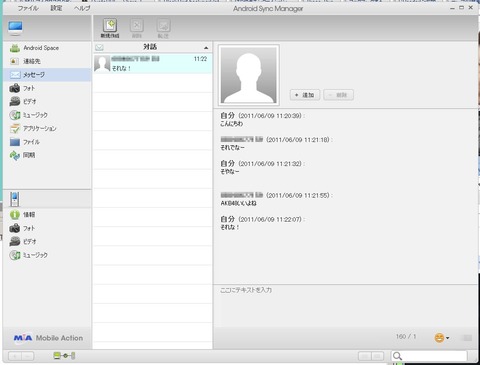Click the timestamp 2011/06/09 11:22:07
The image size is (480, 365).
[x=270, y=219]
